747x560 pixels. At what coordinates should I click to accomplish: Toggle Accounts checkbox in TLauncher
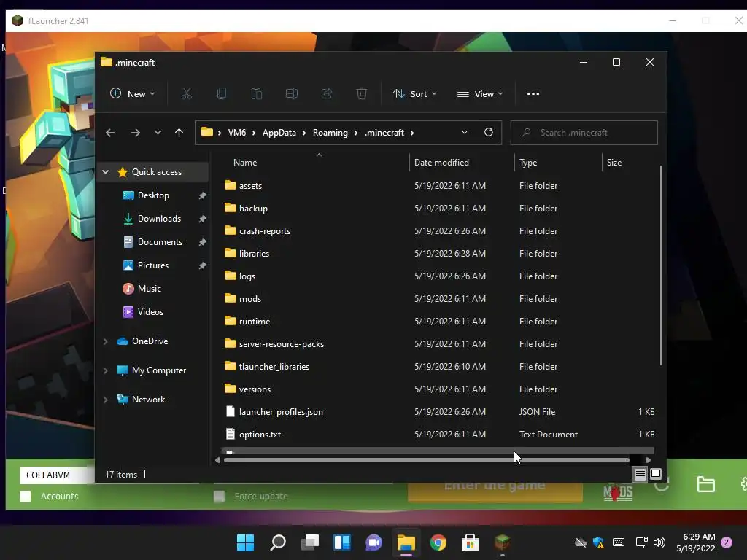pyautogui.click(x=26, y=496)
